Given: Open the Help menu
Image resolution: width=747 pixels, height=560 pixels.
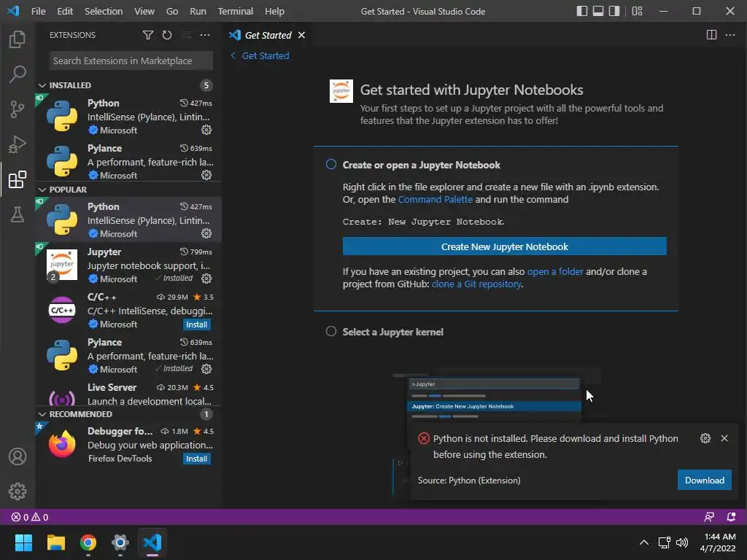Looking at the screenshot, I should [274, 11].
